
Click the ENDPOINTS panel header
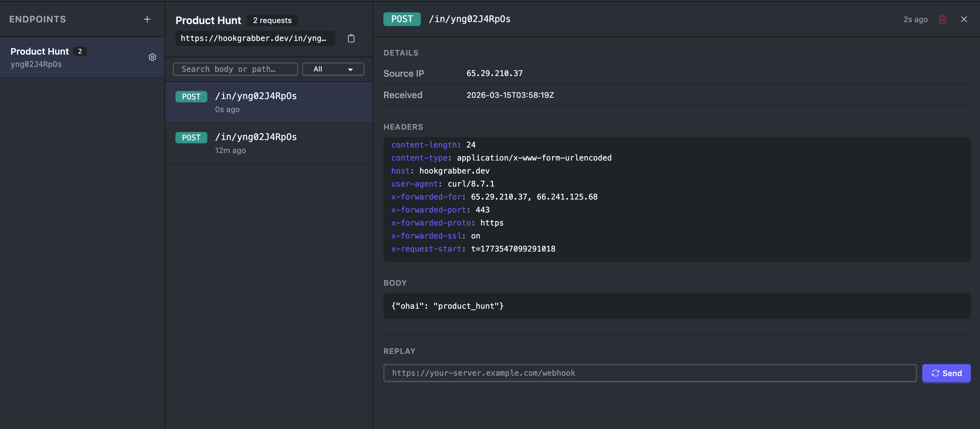coord(37,19)
